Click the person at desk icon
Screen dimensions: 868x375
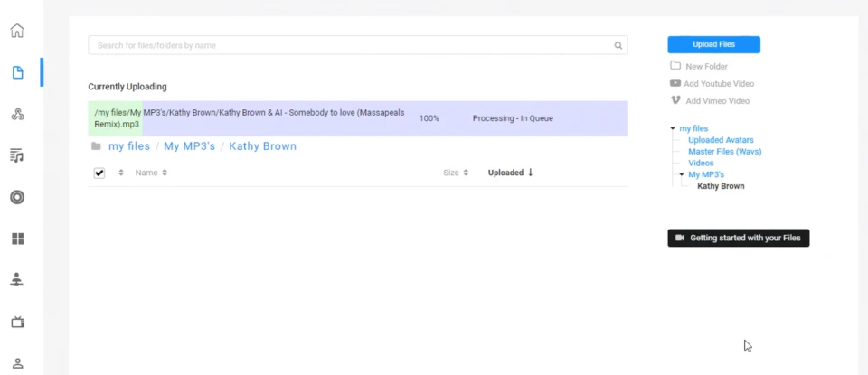point(17,280)
